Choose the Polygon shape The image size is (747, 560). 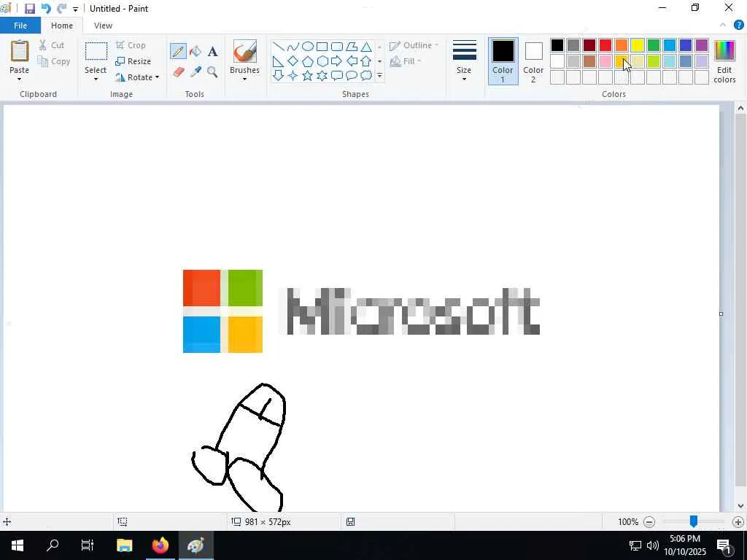pyautogui.click(x=352, y=47)
